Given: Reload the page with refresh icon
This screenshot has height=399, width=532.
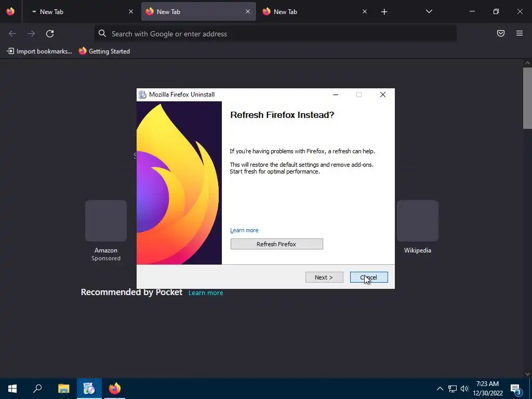Looking at the screenshot, I should (x=50, y=34).
